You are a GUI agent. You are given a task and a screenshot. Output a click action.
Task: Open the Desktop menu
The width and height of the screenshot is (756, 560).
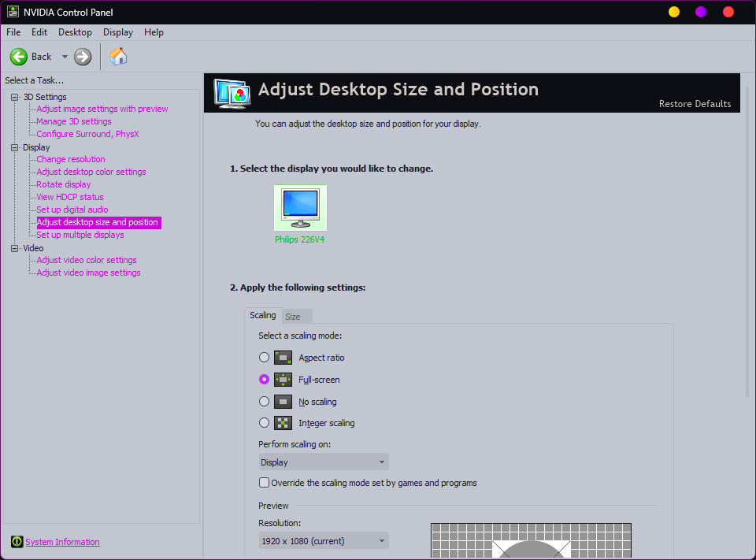coord(76,32)
